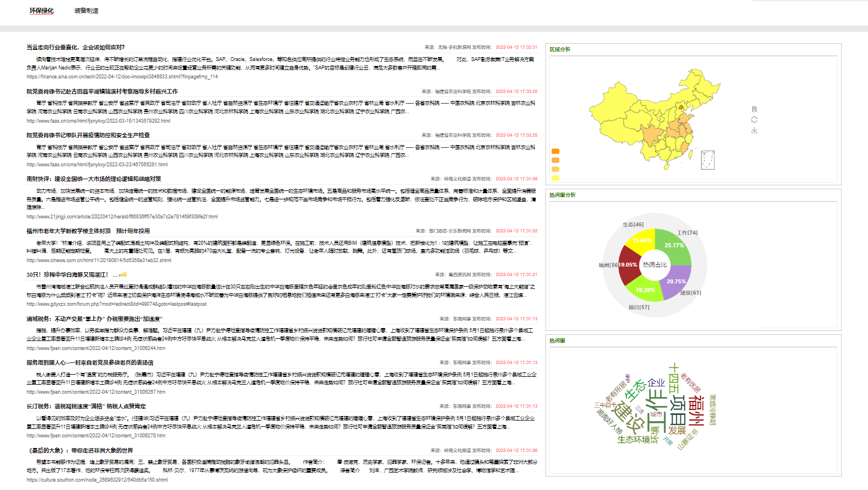The image size is (868, 490).
Task: Click the word 项目 in the word cloud
Action: click(678, 410)
